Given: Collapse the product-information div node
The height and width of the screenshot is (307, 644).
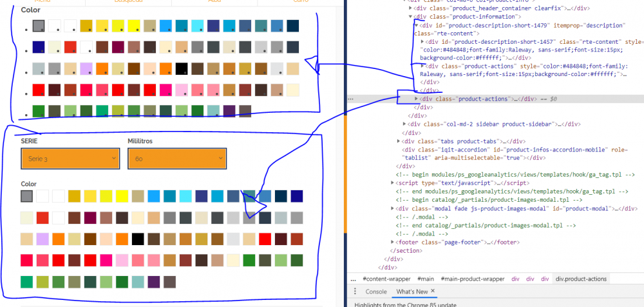Looking at the screenshot, I should click(x=411, y=17).
